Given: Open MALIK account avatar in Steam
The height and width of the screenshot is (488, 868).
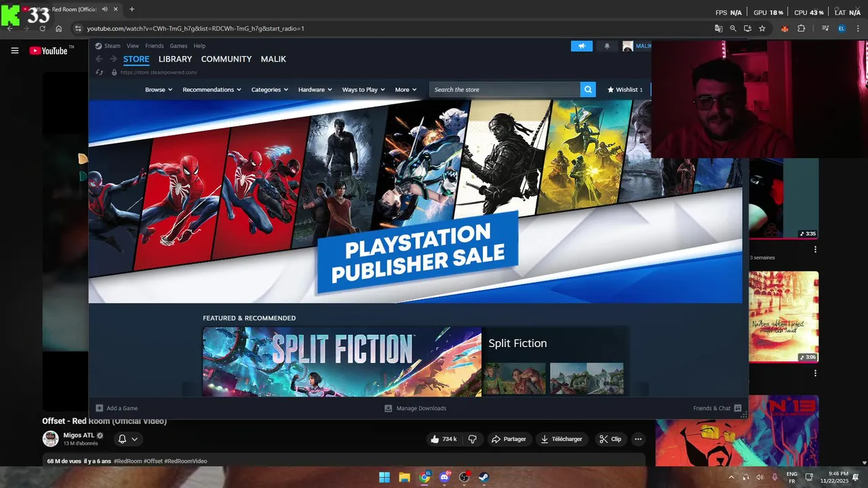Looking at the screenshot, I should pos(628,46).
